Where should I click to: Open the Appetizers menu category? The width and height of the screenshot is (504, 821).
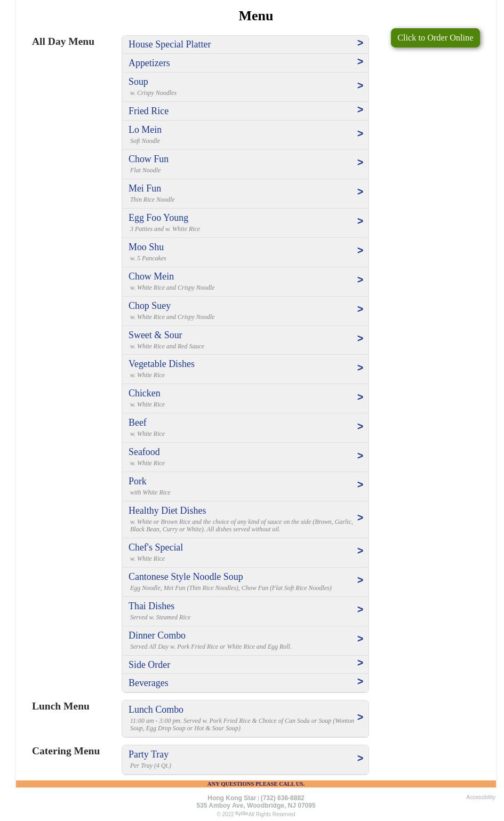point(149,63)
